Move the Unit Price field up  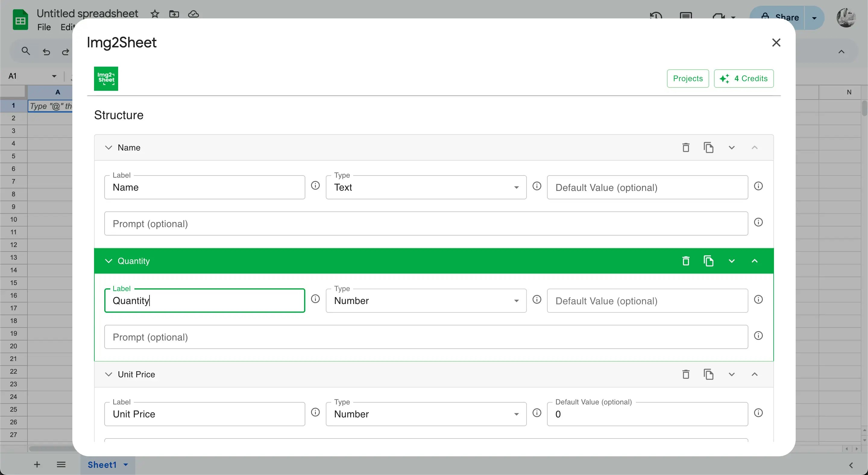tap(754, 375)
